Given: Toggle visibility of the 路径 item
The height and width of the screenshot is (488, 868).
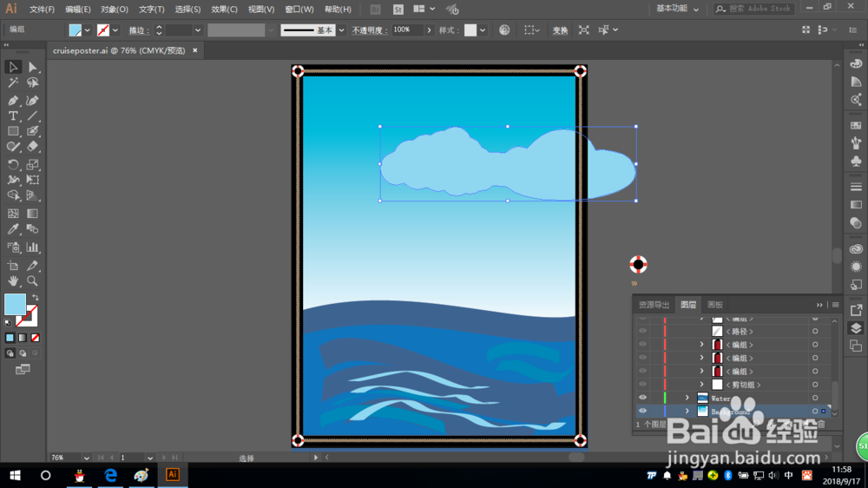Looking at the screenshot, I should tap(642, 331).
